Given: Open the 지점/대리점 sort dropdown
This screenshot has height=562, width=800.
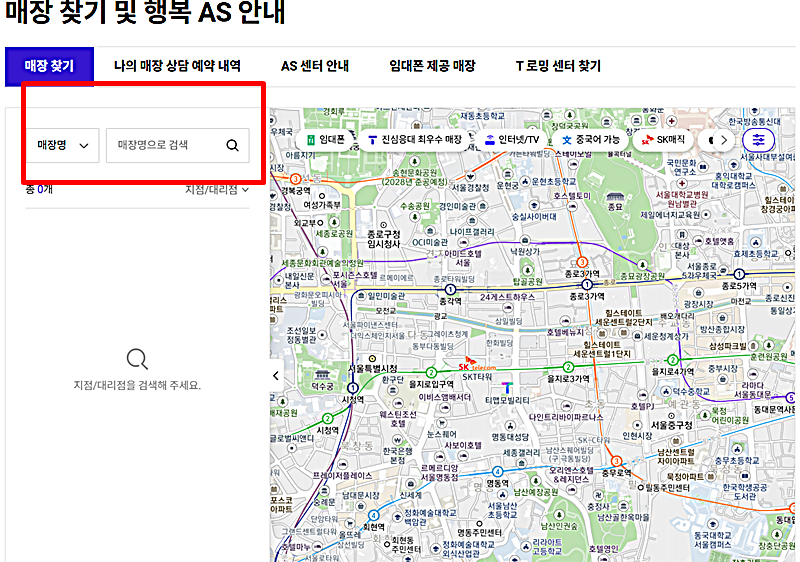Looking at the screenshot, I should [217, 190].
